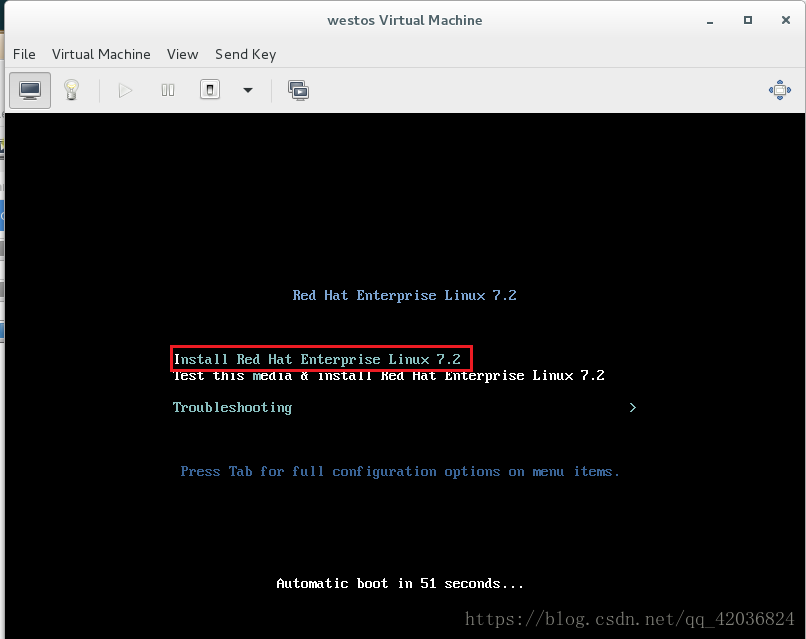Viewport: 806px width, 639px height.
Task: Select Test this media & install entry
Action: tap(389, 376)
